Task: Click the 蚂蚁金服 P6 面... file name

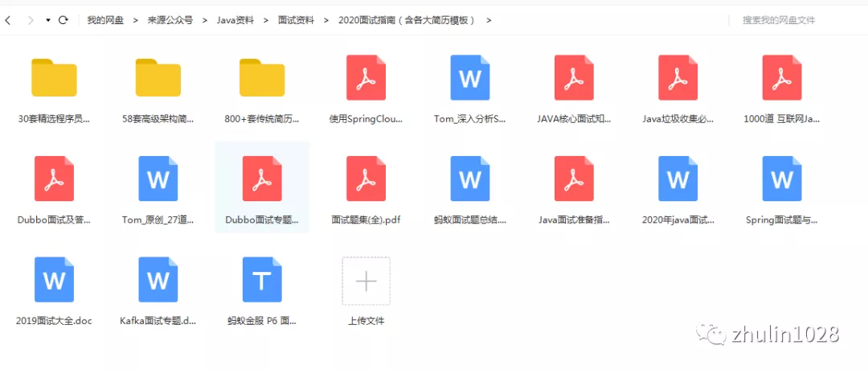Action: pos(262,321)
